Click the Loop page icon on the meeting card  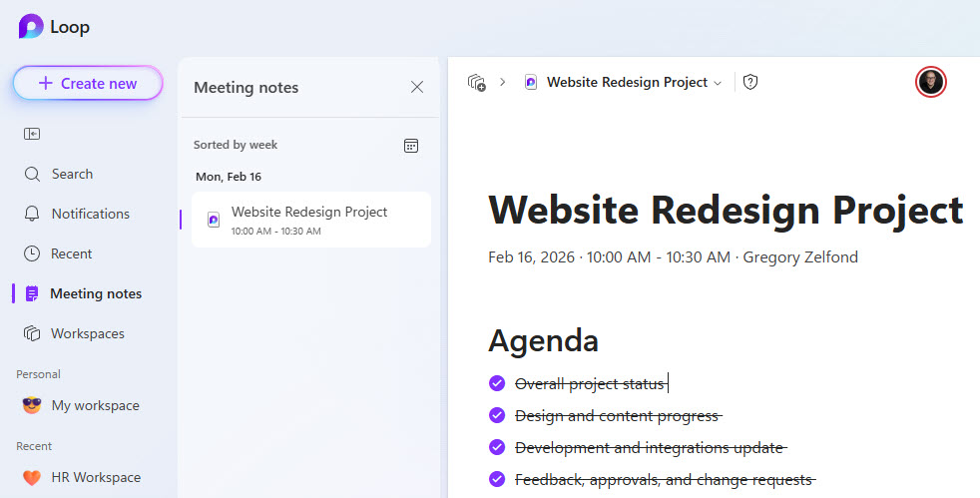tap(214, 220)
